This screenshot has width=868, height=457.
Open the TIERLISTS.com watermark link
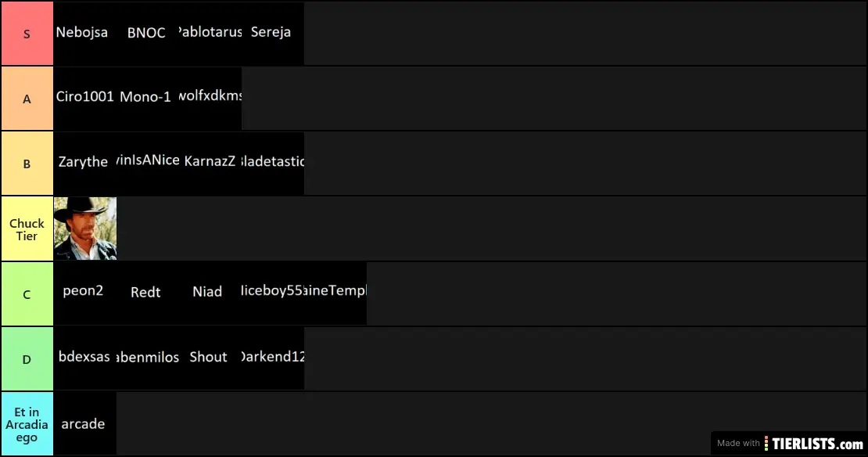pos(790,443)
